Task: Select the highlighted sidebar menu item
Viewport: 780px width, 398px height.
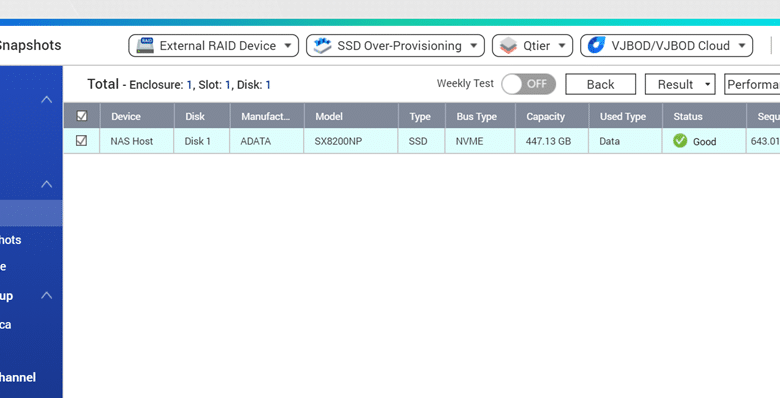Action: (31, 213)
